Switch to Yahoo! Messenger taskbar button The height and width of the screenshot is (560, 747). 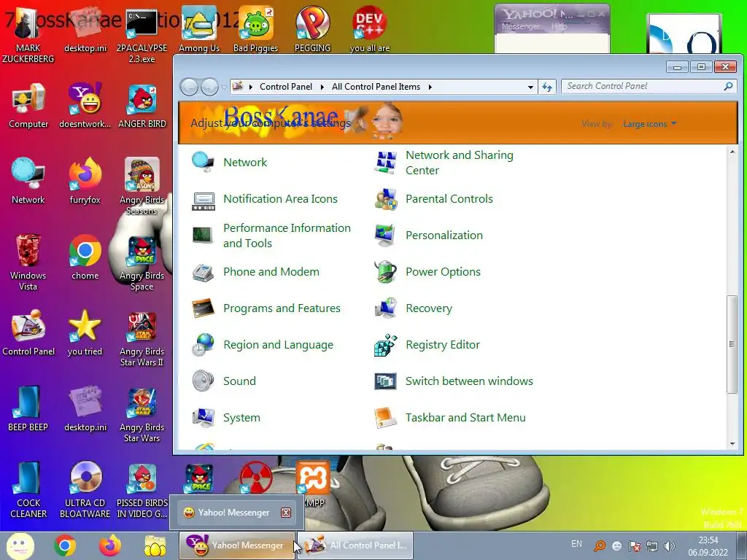[x=237, y=545]
